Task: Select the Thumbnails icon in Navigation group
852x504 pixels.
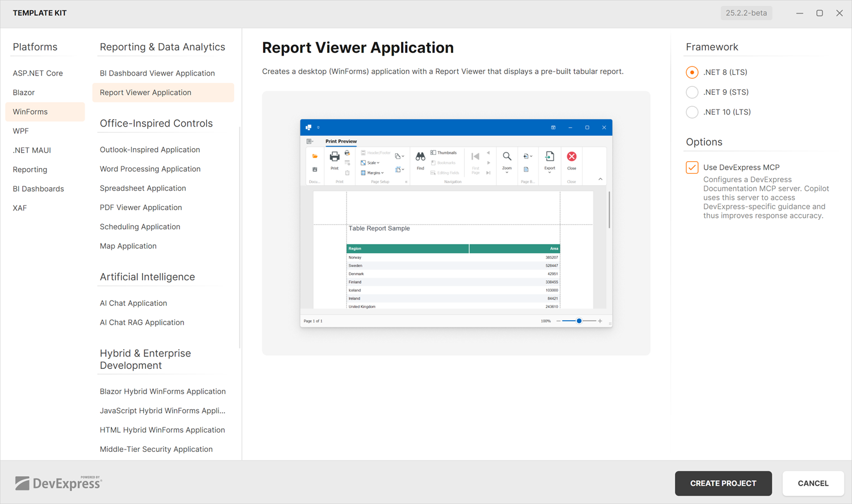Action: pos(433,152)
